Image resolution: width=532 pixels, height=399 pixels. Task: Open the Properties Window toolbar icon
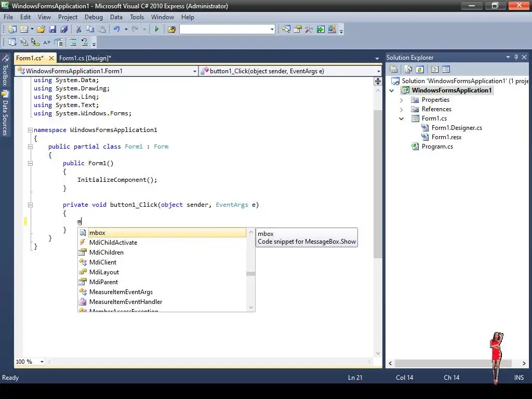point(298,29)
